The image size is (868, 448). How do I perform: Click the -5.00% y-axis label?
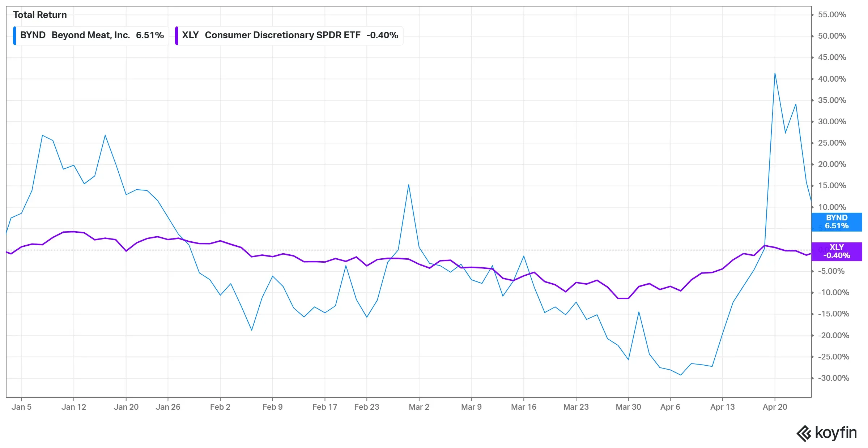click(831, 271)
